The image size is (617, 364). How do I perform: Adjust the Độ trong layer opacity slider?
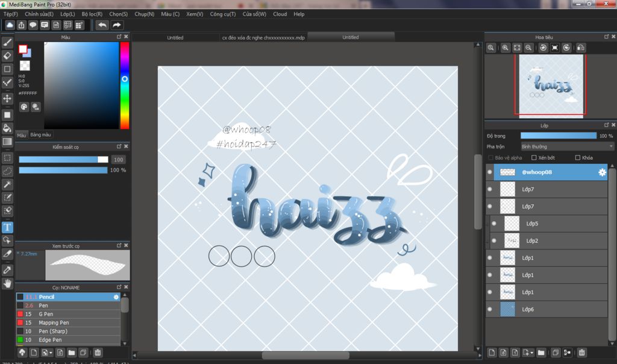(559, 136)
